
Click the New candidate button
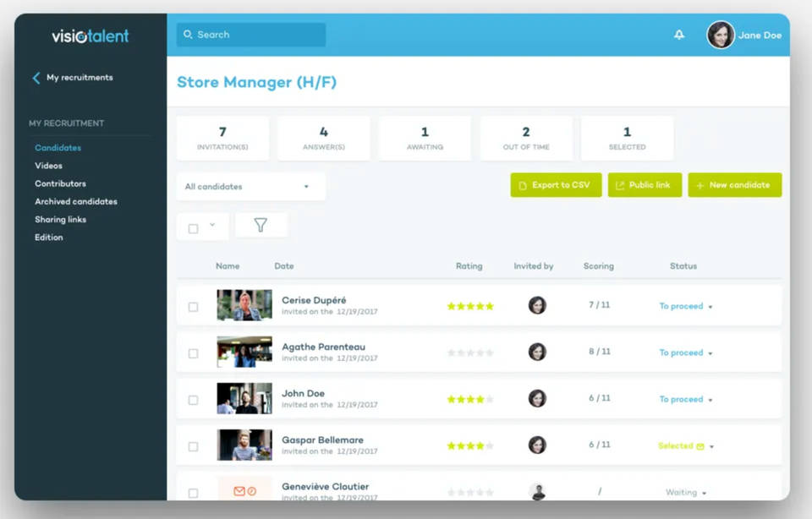(735, 185)
